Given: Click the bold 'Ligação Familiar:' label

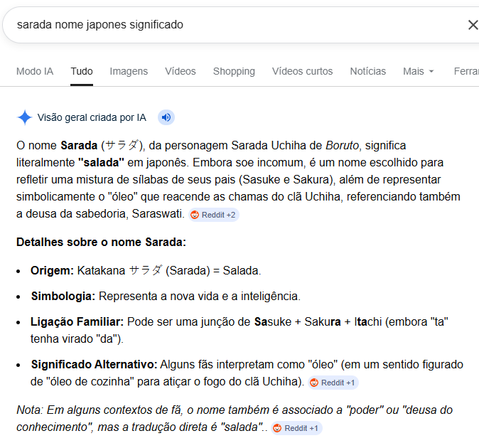Looking at the screenshot, I should (77, 322).
